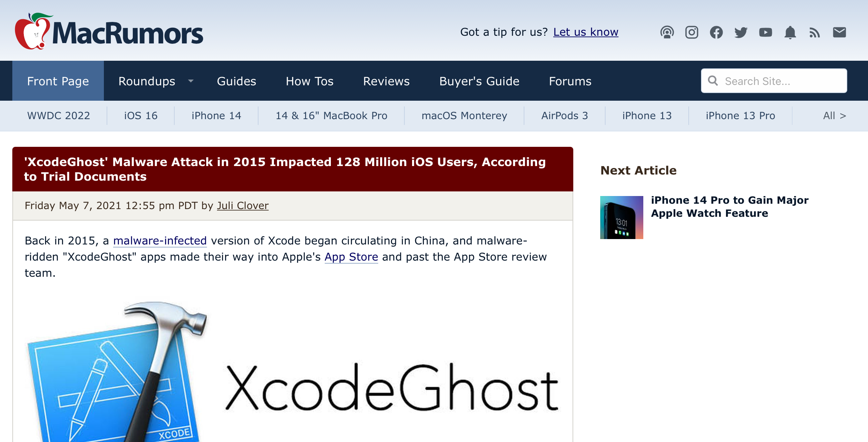The image size is (868, 442).
Task: Click the notification bell icon
Action: (x=790, y=32)
